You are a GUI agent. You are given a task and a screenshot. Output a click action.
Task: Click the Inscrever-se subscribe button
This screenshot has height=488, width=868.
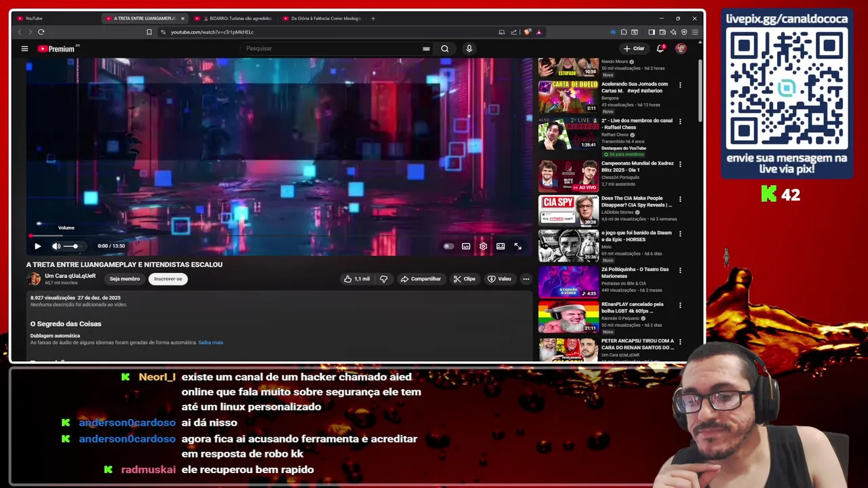click(x=168, y=279)
